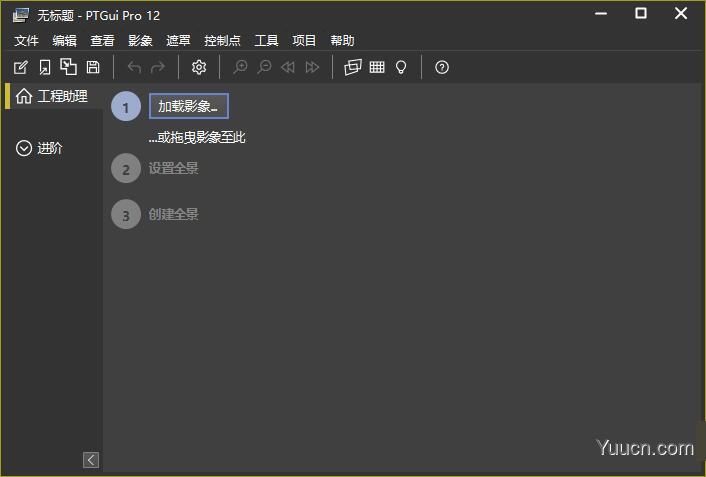This screenshot has height=477, width=706.
Task: Open the 项目 menu
Action: [304, 41]
